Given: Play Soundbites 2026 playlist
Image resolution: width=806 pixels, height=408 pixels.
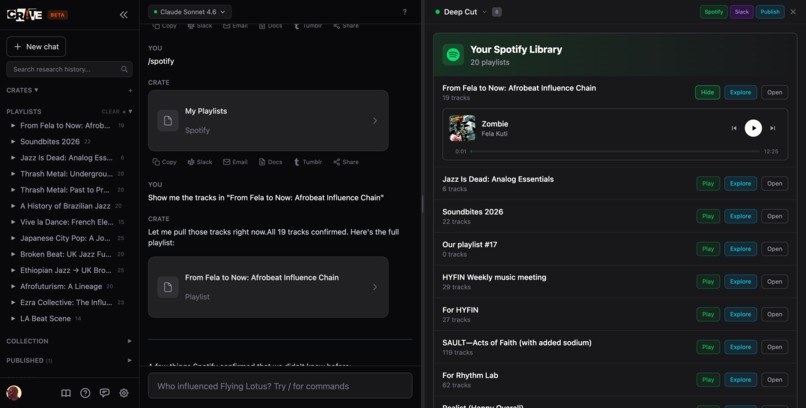Looking at the screenshot, I should point(708,216).
